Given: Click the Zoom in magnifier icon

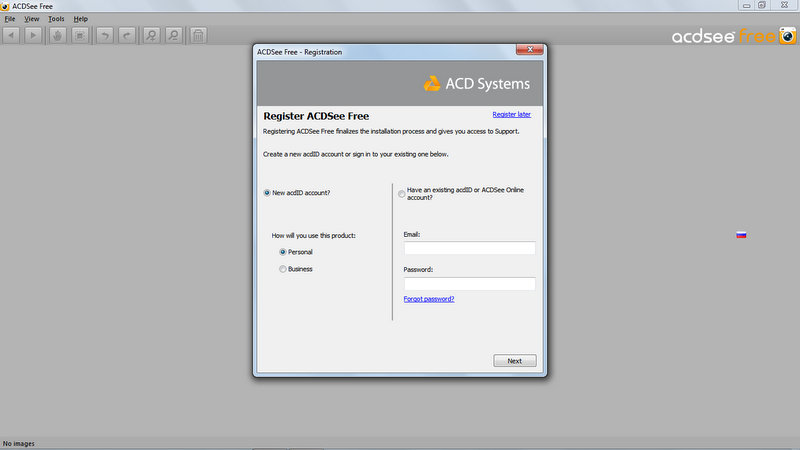Looking at the screenshot, I should point(152,35).
